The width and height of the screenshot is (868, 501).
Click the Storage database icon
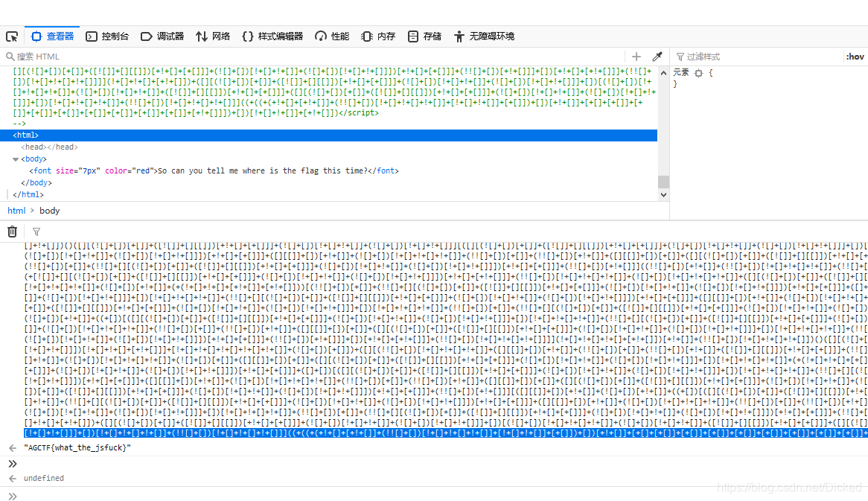pyautogui.click(x=413, y=36)
